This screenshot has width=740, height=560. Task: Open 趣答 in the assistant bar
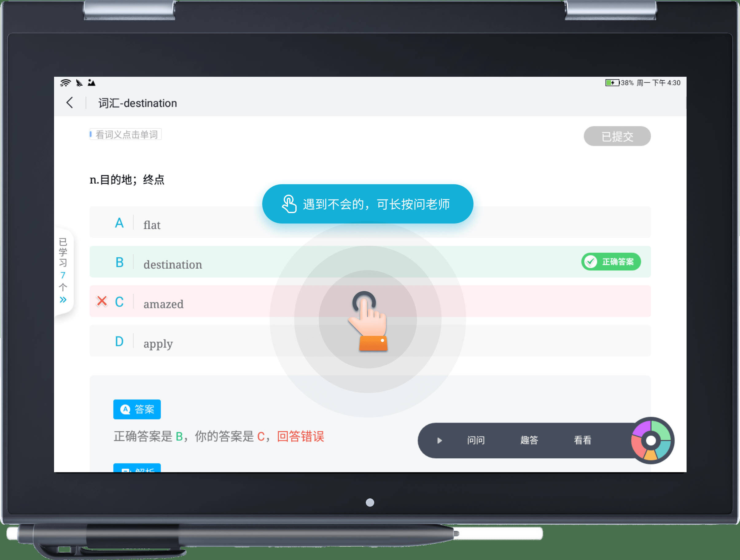click(x=529, y=440)
